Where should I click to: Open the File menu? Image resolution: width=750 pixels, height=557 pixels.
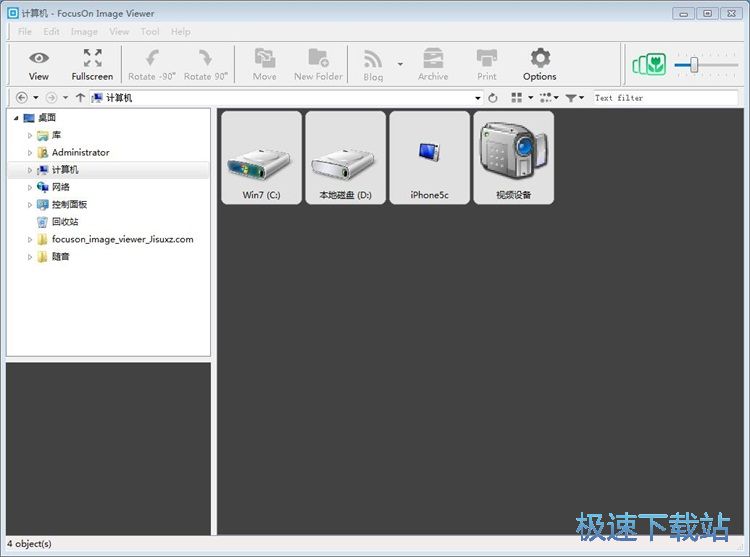click(x=25, y=32)
